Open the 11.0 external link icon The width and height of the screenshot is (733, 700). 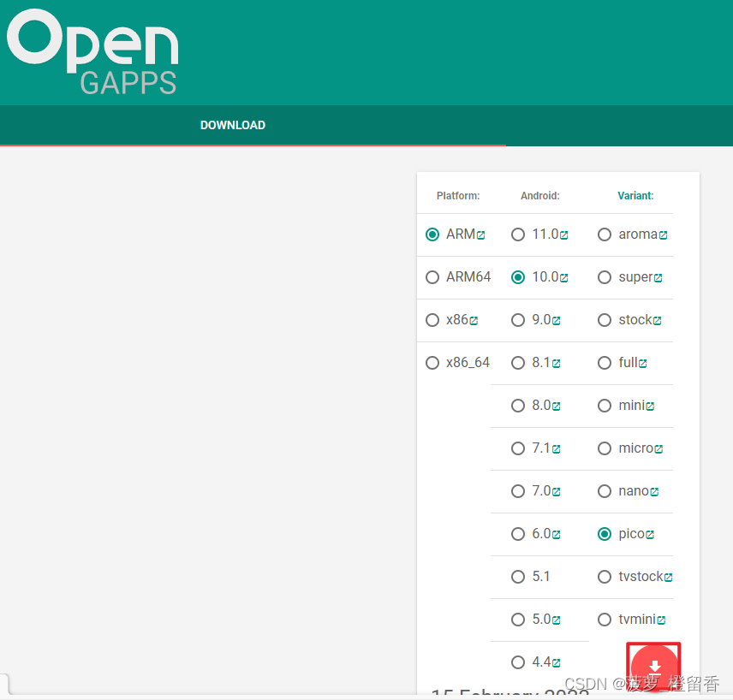pos(563,235)
